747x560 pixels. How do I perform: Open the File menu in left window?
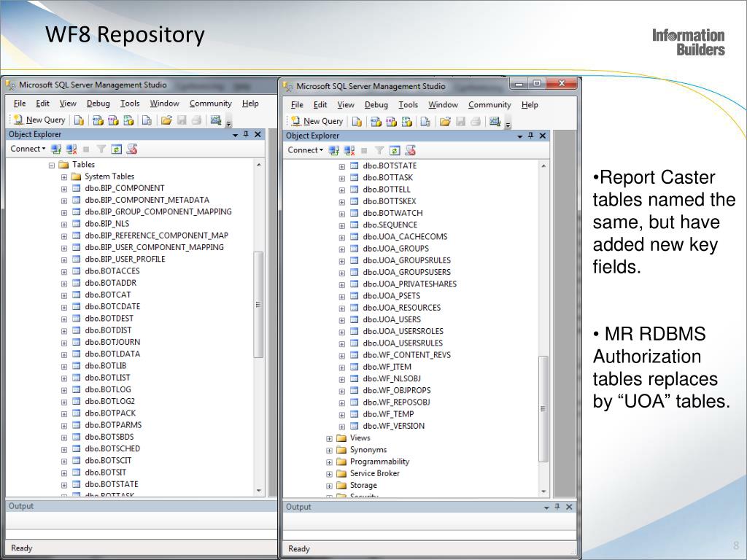(20, 104)
